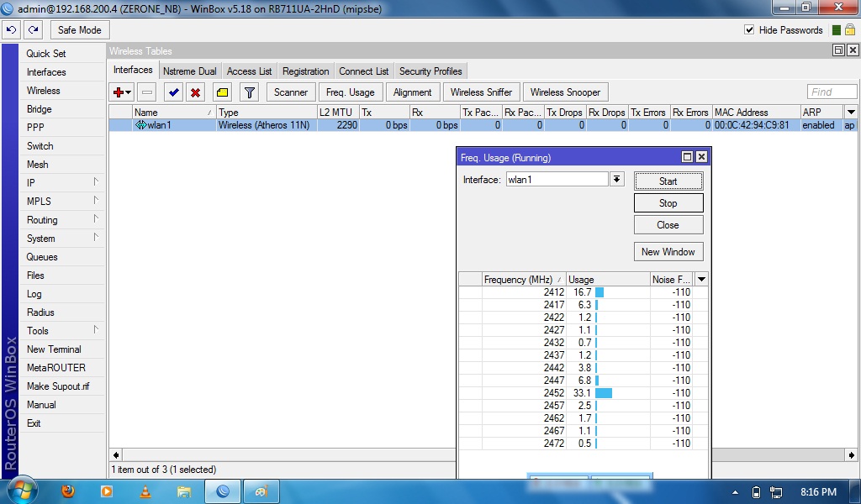Click the WinBox taskbar icon
This screenshot has height=504, width=861.
tap(222, 491)
